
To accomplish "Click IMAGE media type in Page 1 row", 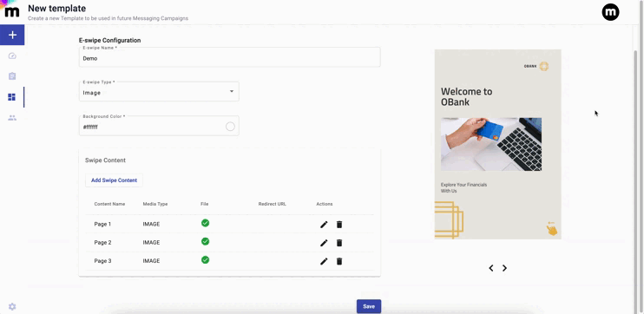I will click(152, 224).
